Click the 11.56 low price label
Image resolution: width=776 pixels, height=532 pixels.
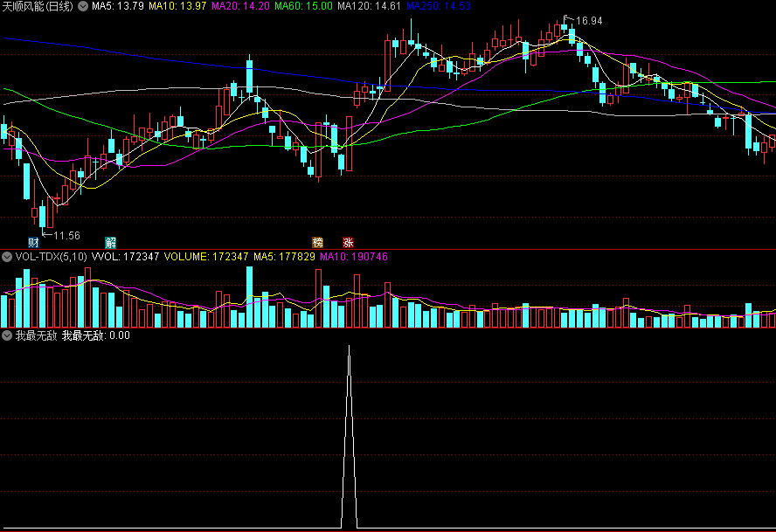(x=66, y=236)
